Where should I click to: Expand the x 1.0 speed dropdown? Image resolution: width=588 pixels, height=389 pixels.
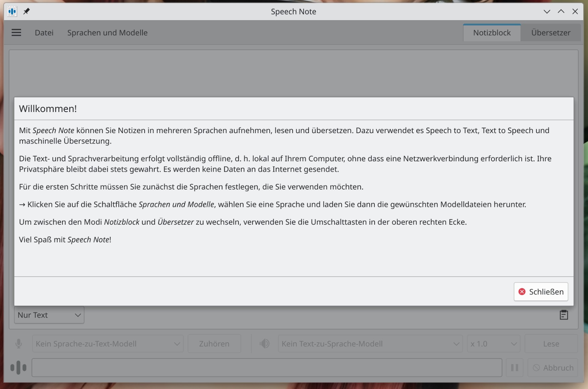[x=493, y=344]
